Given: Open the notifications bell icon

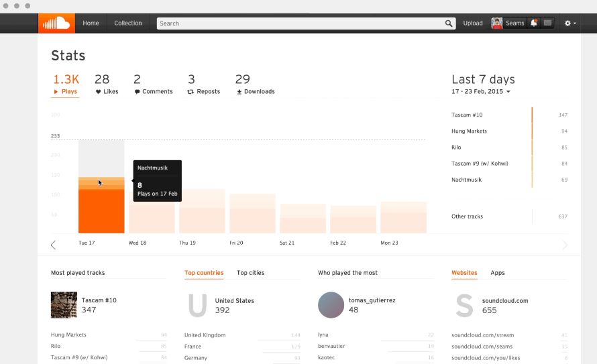Looking at the screenshot, I should 534,23.
